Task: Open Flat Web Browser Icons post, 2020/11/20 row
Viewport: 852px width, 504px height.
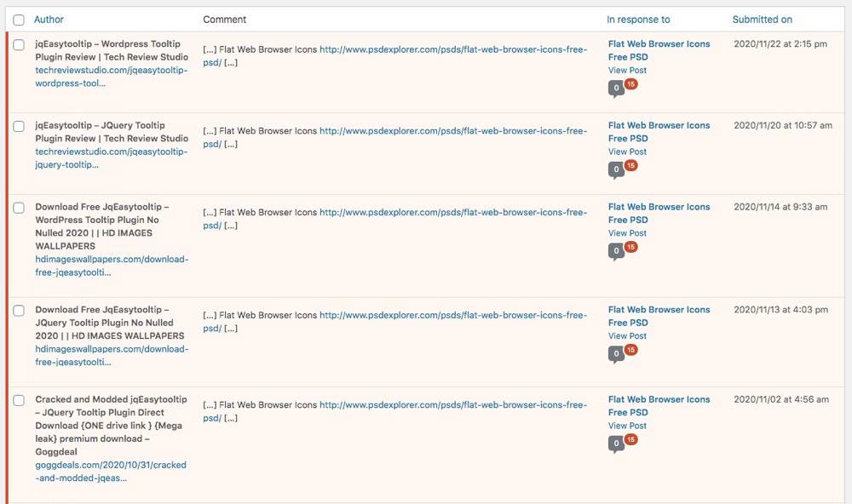Action: click(x=659, y=132)
